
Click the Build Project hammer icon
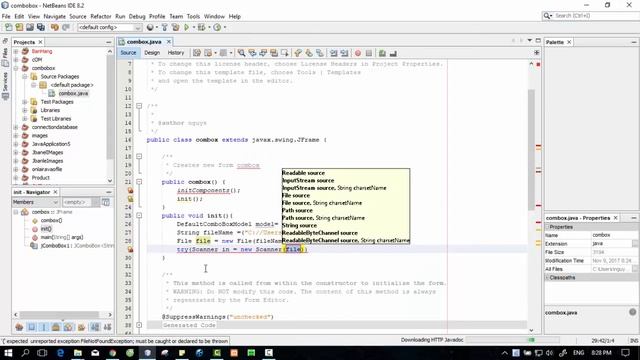point(164,27)
